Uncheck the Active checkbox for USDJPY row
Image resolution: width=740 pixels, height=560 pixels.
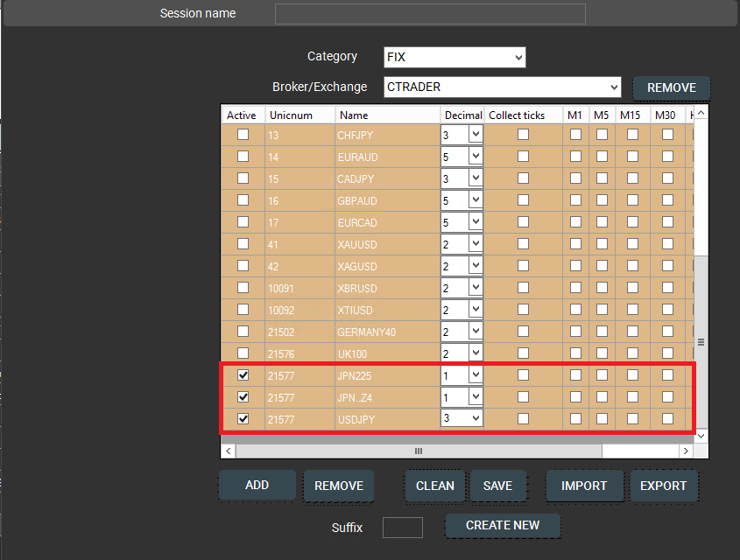coord(243,418)
